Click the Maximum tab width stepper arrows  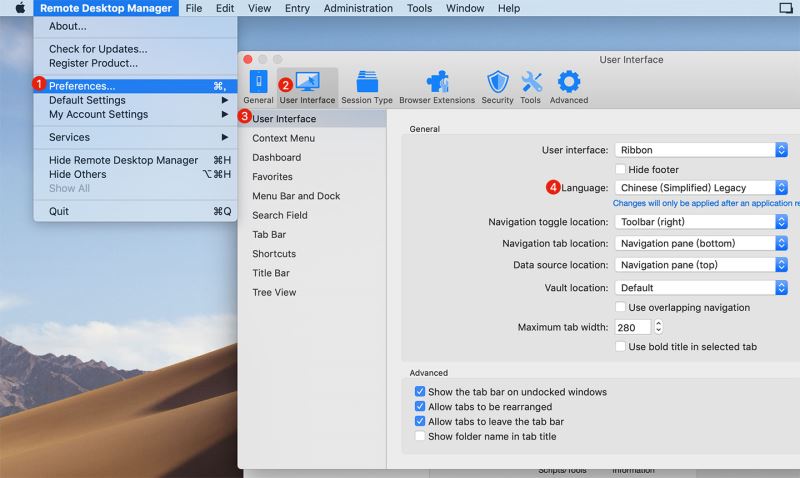click(658, 327)
